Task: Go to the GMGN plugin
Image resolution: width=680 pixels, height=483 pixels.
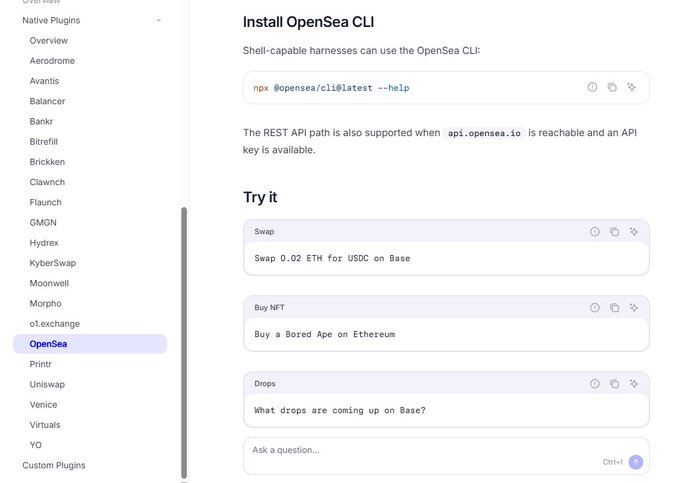Action: (43, 222)
